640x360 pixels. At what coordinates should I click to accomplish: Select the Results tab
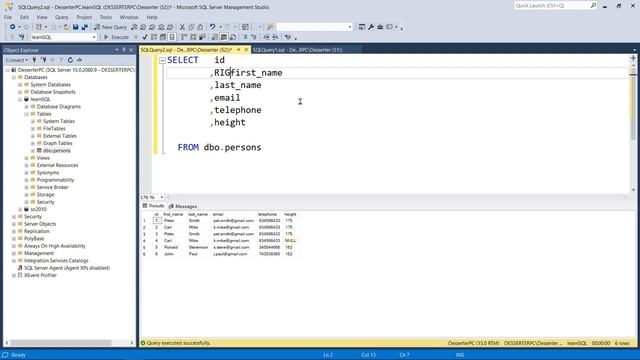[153, 206]
